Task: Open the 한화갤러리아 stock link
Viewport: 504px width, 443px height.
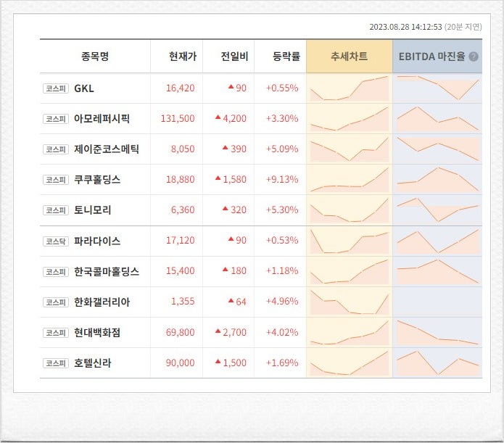Action: [x=102, y=302]
